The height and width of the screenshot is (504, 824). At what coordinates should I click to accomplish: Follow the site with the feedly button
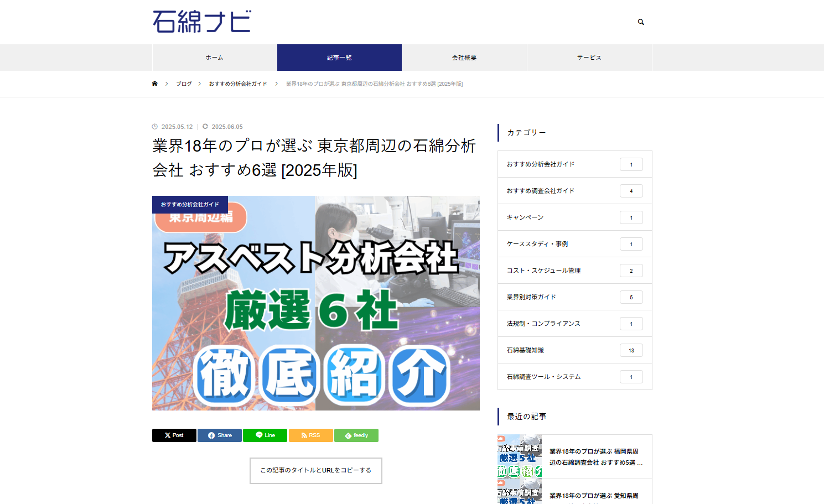click(356, 435)
